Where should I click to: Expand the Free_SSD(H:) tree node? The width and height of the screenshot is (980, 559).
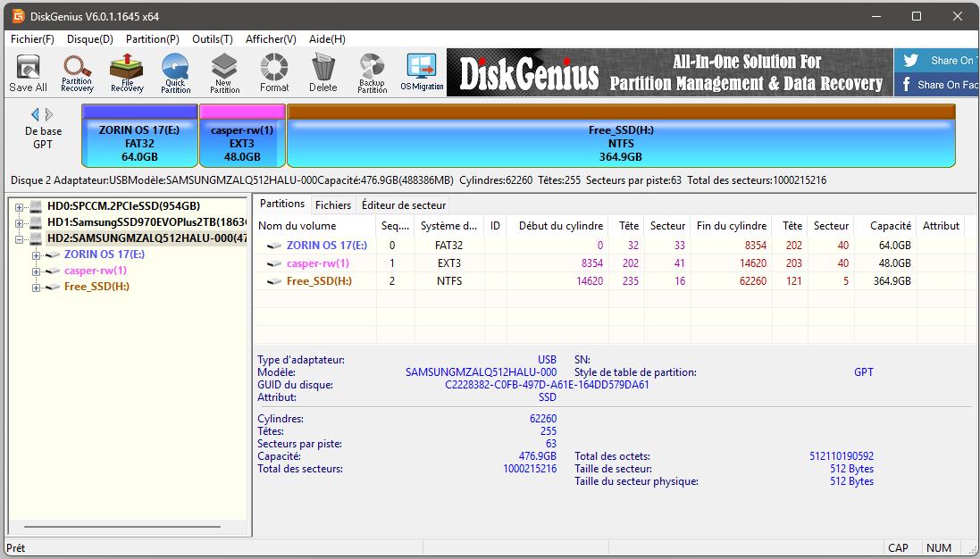click(x=36, y=288)
